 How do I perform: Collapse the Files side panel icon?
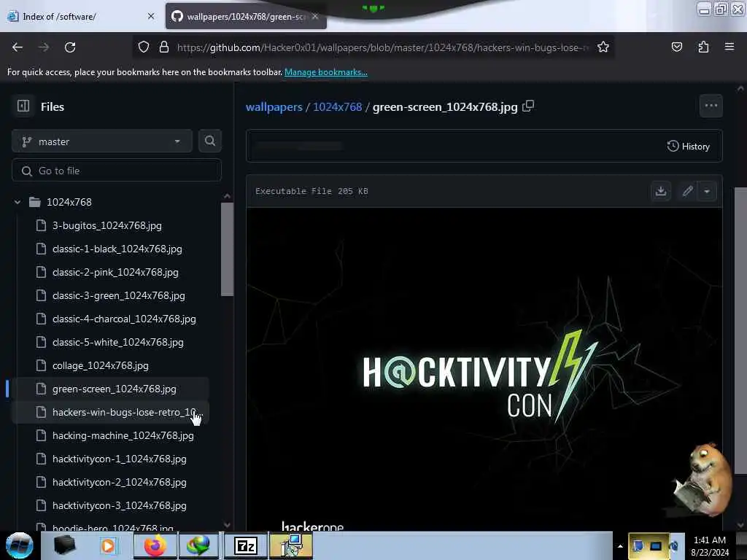point(23,106)
